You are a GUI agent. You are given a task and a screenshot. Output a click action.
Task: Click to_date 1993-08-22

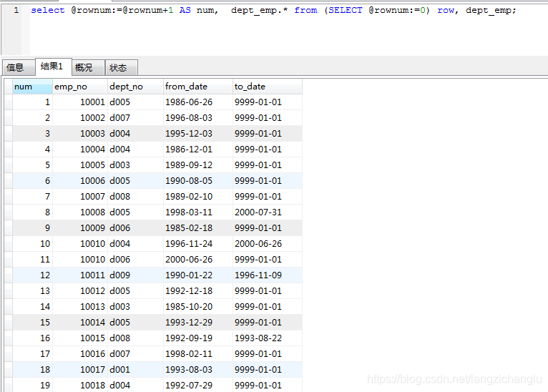pos(268,338)
